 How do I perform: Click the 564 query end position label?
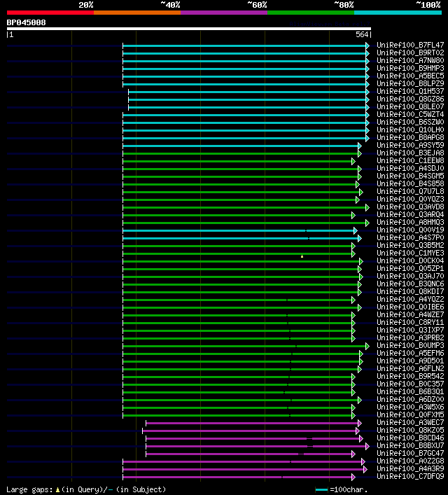point(362,34)
